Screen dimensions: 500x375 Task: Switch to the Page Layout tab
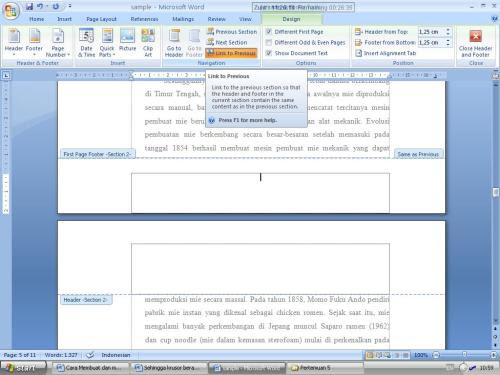click(x=101, y=19)
